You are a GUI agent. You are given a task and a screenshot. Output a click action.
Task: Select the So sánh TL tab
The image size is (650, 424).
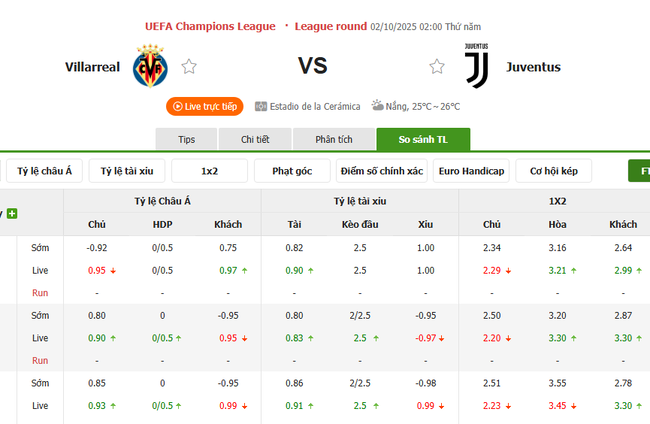click(x=422, y=139)
